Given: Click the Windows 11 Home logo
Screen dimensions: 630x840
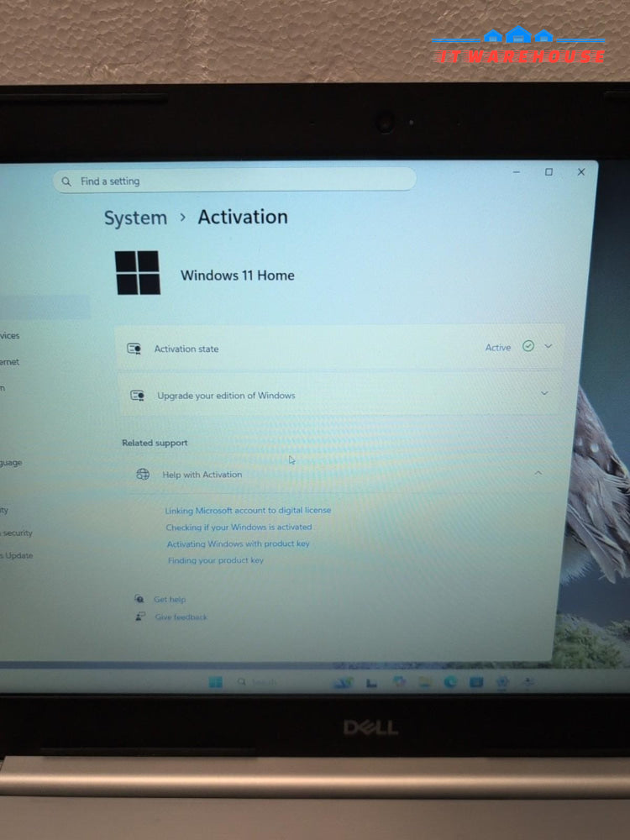Looking at the screenshot, I should (138, 273).
